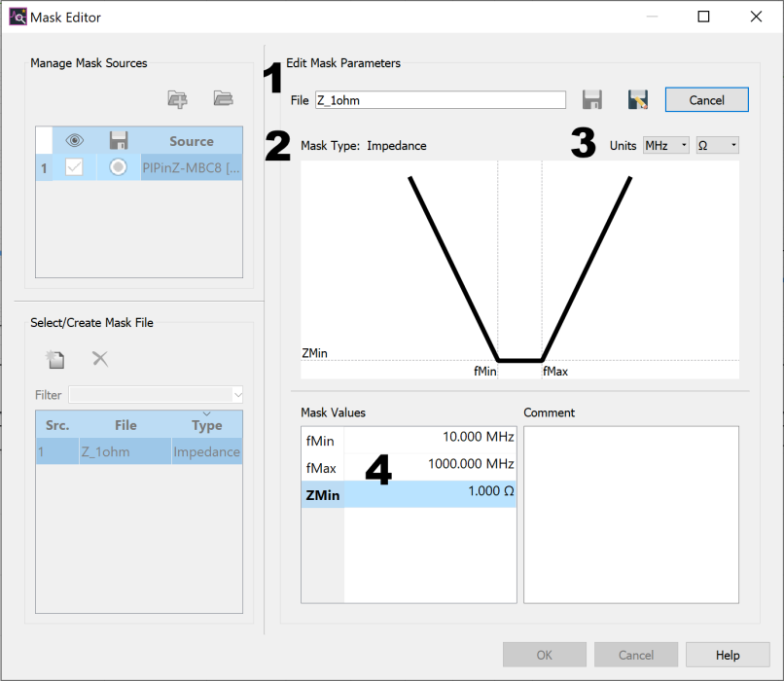Uncheck the visibility checkbox for PIPinZ-MBC8
Image resolution: width=784 pixels, height=681 pixels.
[75, 166]
